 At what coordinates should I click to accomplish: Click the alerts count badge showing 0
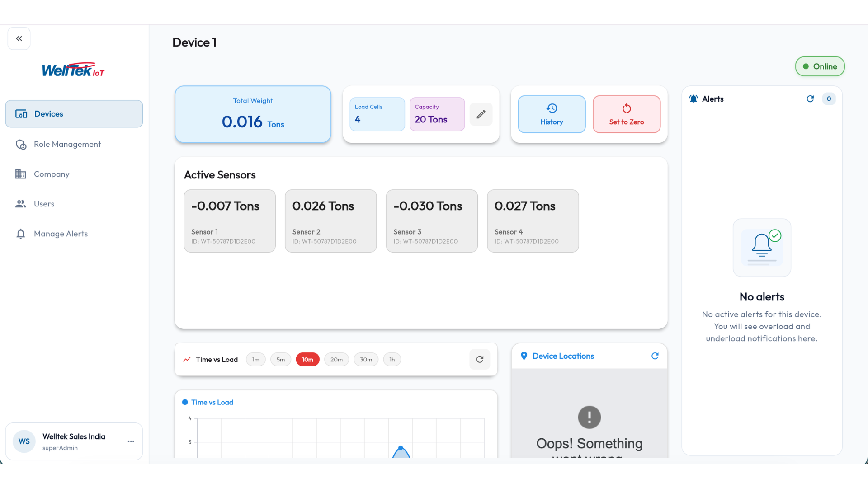(x=829, y=99)
